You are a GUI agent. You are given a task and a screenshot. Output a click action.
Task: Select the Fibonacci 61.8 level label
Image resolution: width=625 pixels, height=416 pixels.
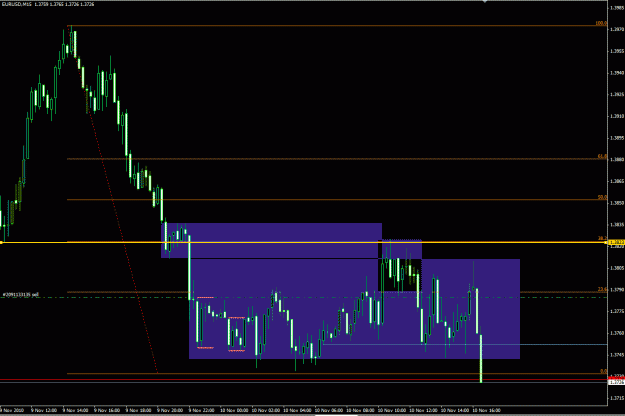[x=602, y=157]
